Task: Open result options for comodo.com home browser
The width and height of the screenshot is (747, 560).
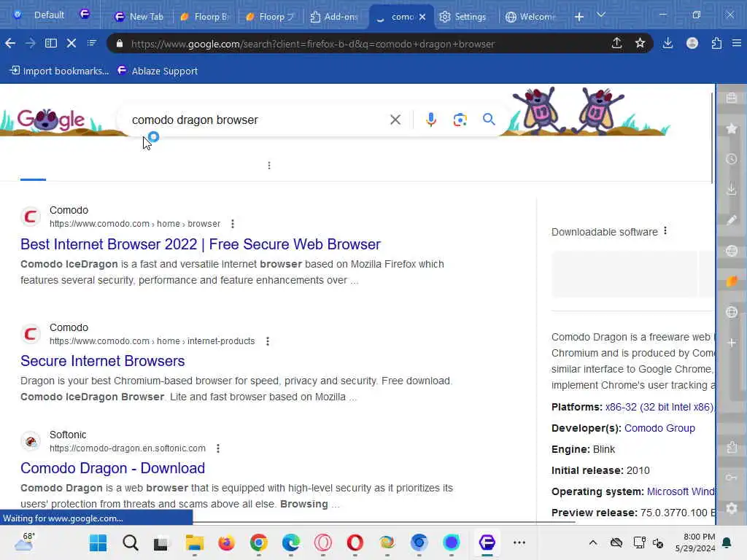Action: (233, 224)
